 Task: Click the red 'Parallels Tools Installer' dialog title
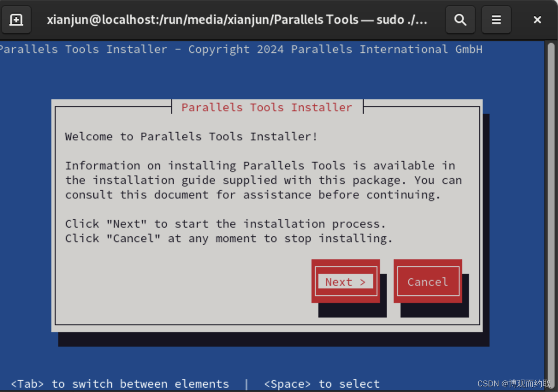coord(267,107)
